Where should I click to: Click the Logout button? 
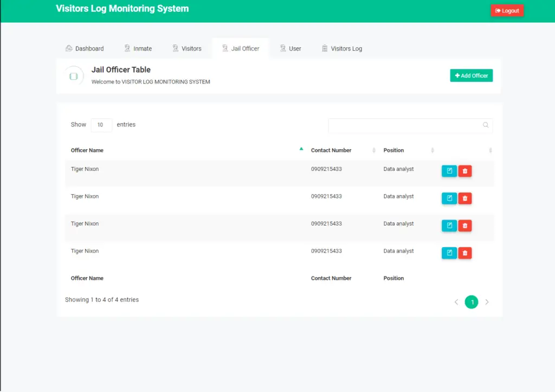coord(507,10)
